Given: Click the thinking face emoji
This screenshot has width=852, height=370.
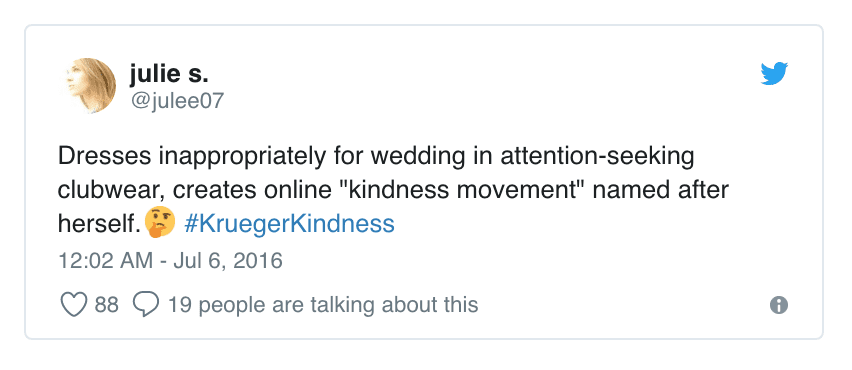Looking at the screenshot, I should click(x=161, y=223).
